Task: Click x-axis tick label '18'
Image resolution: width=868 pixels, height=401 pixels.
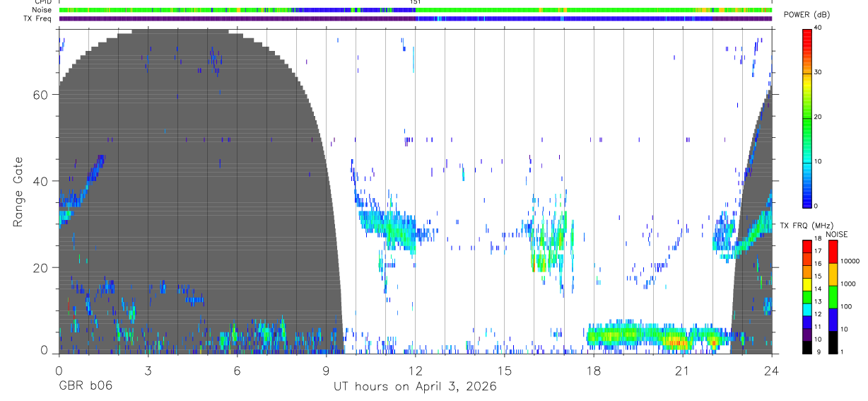Action: pos(594,370)
